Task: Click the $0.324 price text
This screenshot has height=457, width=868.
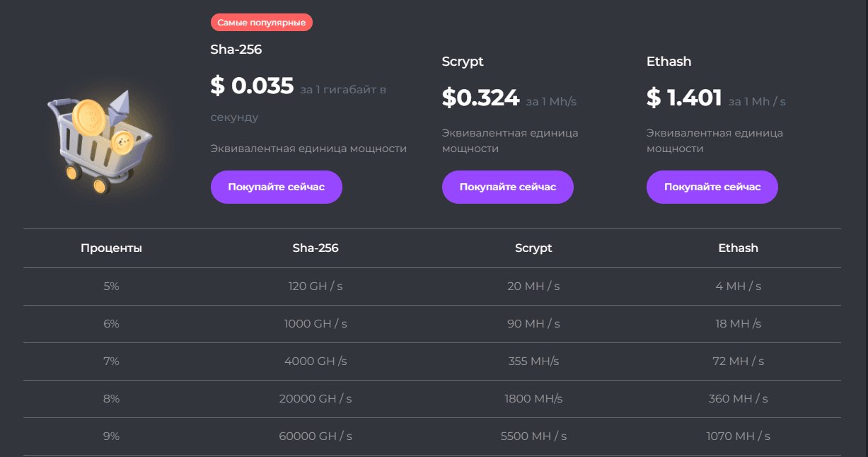Action: tap(480, 98)
